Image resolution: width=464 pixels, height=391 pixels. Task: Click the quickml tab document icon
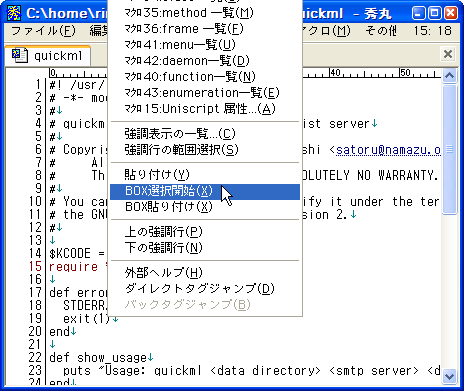[x=20, y=55]
